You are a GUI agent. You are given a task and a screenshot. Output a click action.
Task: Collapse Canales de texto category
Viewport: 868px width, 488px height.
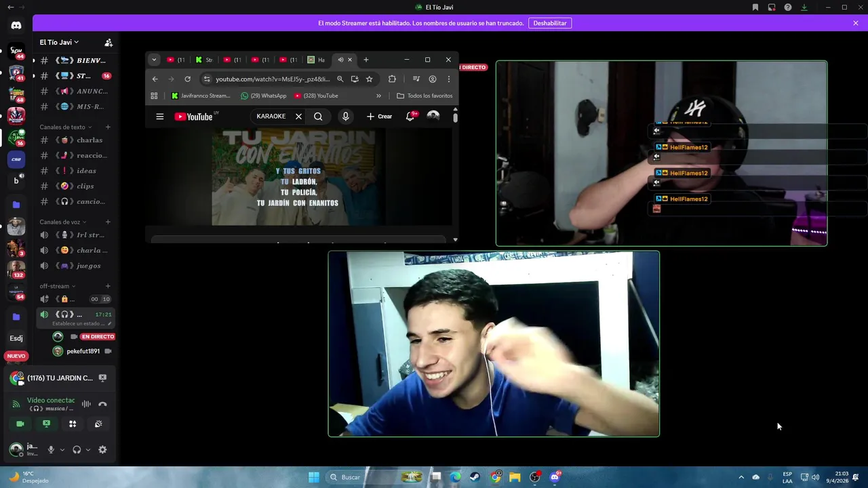(65, 127)
